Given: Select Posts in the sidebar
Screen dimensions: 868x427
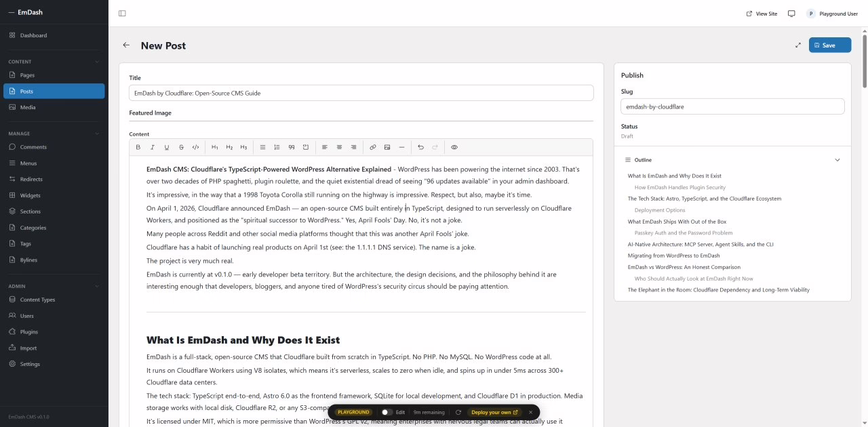Looking at the screenshot, I should click(54, 91).
